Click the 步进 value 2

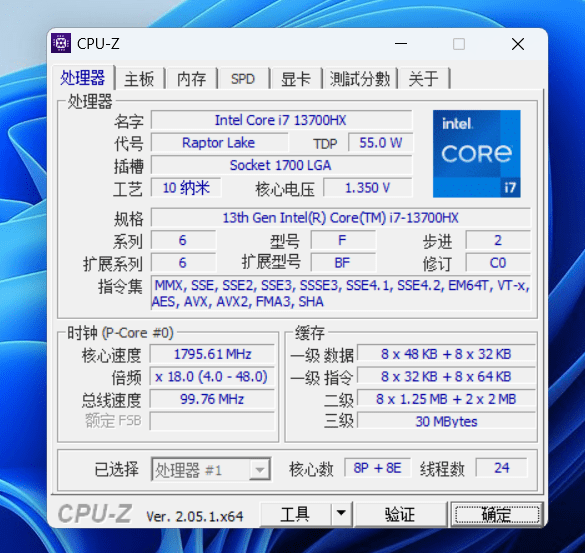(498, 240)
